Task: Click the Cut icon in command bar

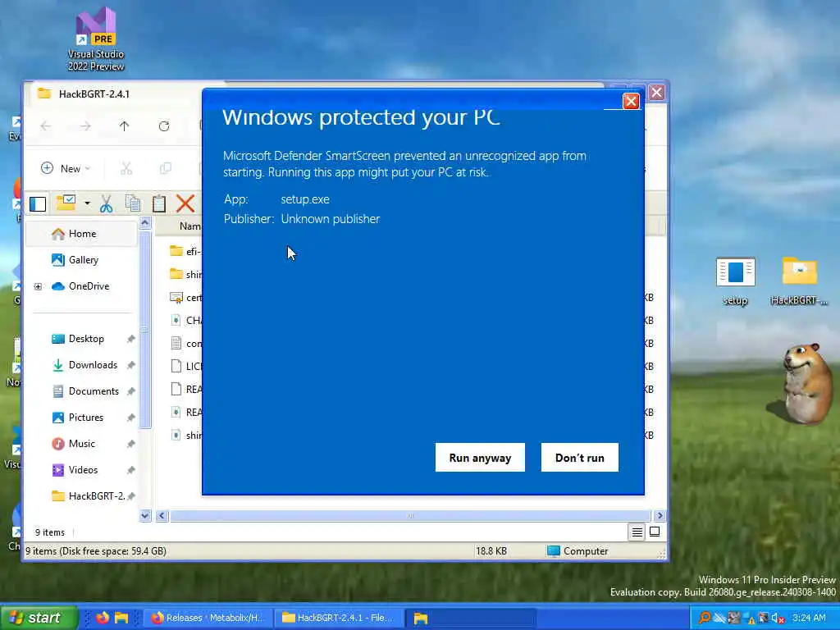Action: click(x=126, y=169)
